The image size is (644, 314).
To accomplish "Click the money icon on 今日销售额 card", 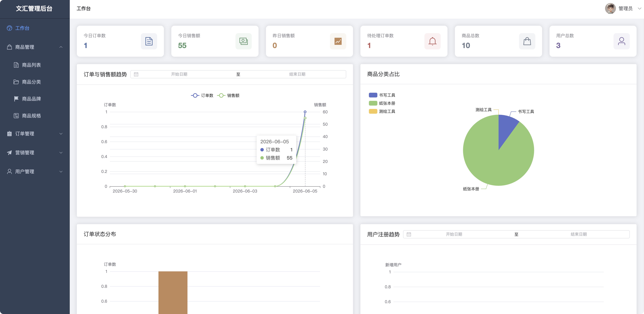I will click(x=243, y=41).
